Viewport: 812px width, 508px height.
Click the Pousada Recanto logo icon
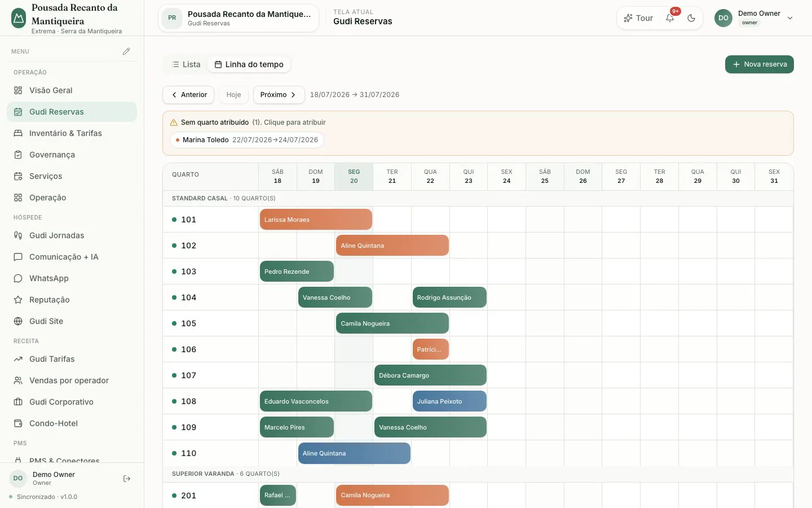click(x=19, y=18)
